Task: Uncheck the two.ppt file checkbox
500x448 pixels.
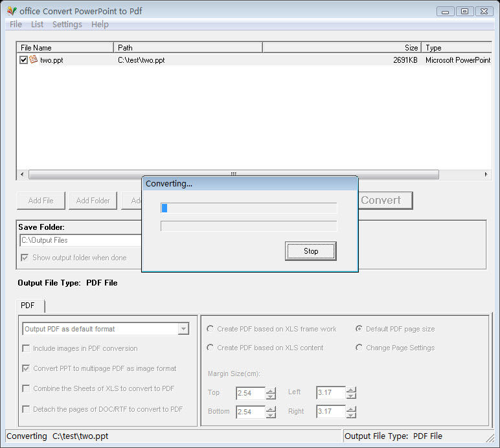Action: coord(23,60)
